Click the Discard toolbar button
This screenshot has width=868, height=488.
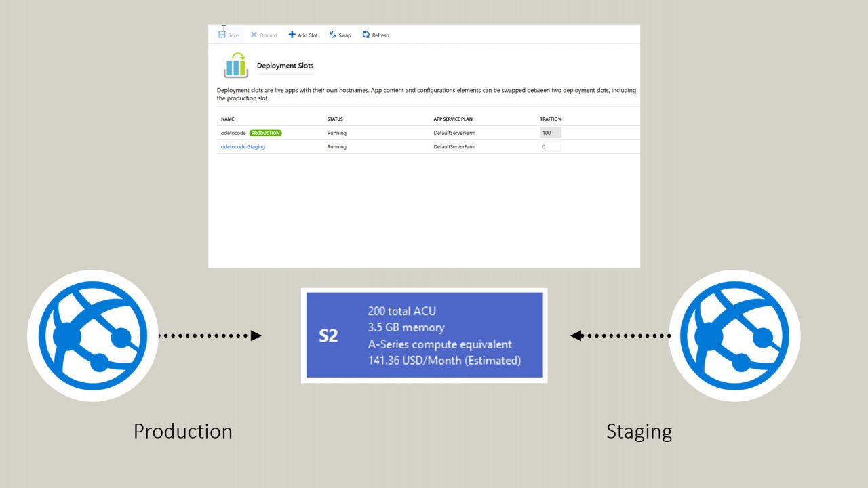pyautogui.click(x=264, y=35)
